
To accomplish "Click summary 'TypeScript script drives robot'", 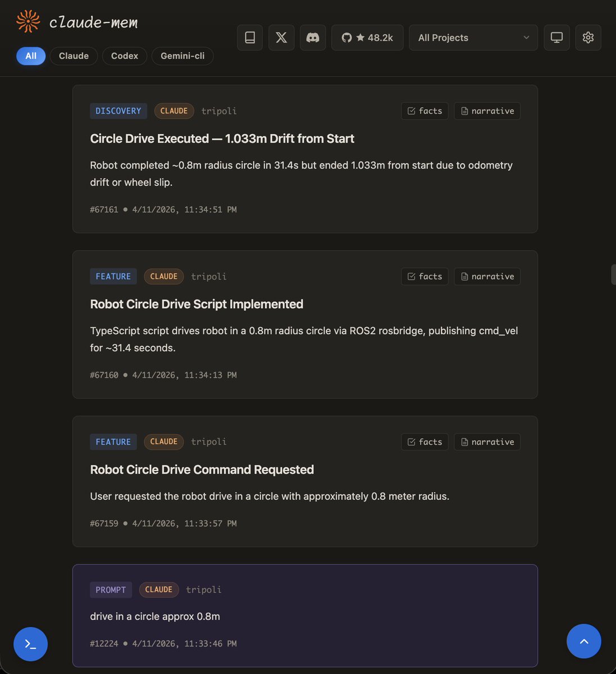I will 304,339.
